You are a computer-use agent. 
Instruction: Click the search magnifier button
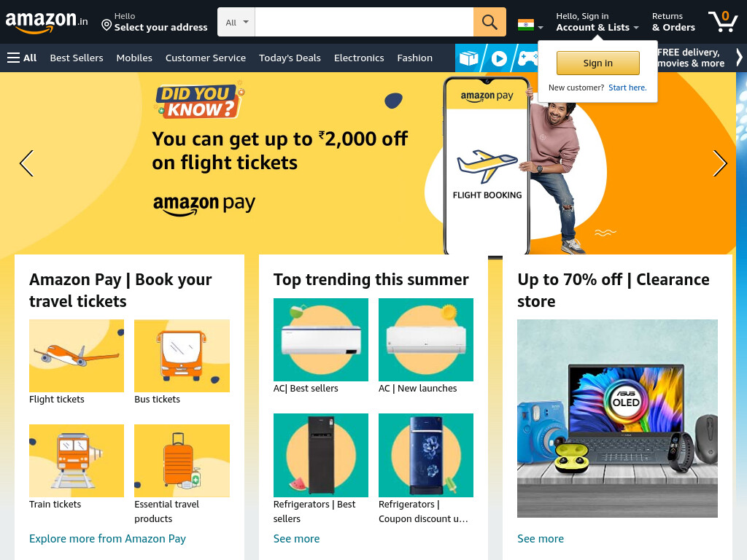pos(489,22)
